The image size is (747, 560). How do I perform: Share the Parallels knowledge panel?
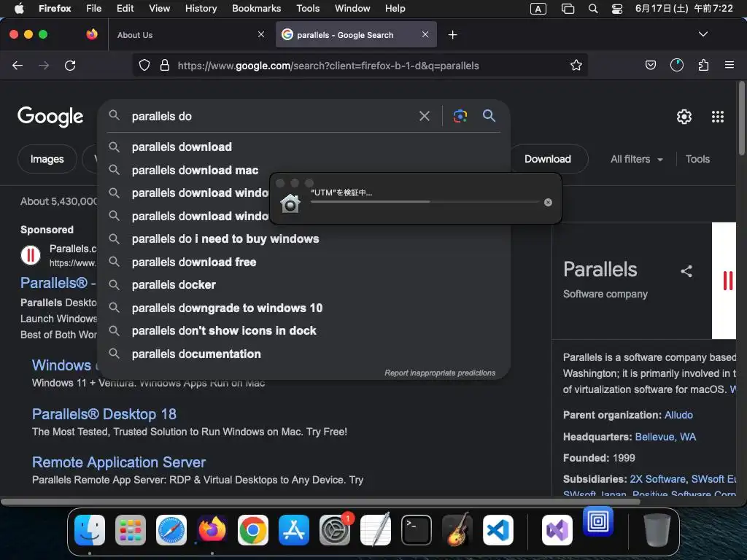point(686,271)
